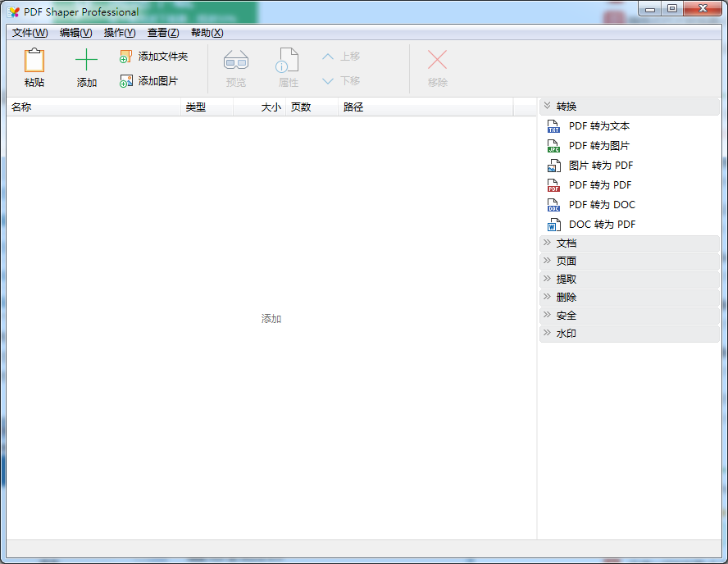728x564 pixels.
Task: Choose DOC 转为 PDF conversion
Action: pos(602,225)
